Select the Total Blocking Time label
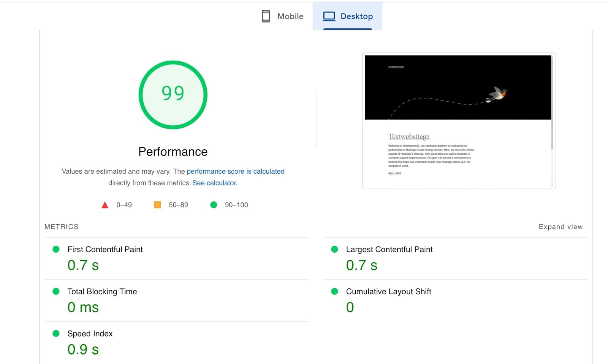 click(x=102, y=291)
